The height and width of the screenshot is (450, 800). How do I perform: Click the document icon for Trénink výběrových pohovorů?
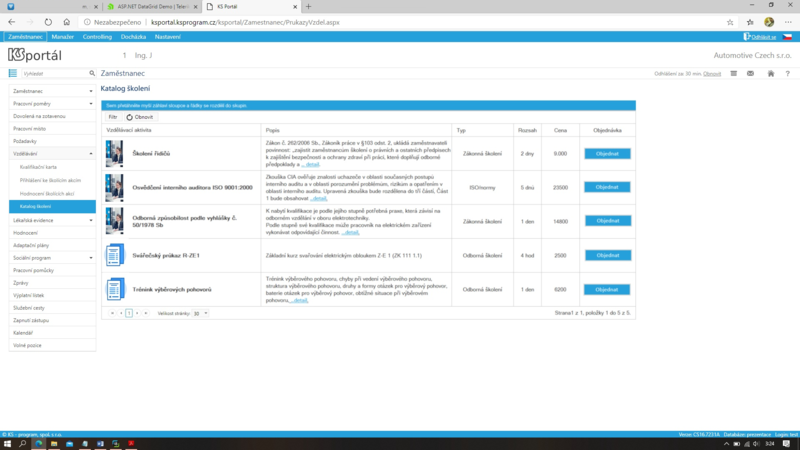click(x=115, y=289)
